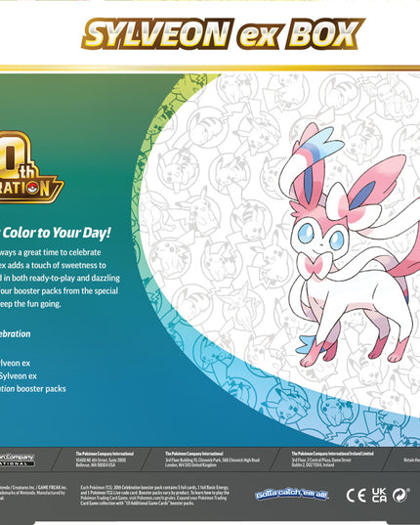
Task: Click the 'Each Pokémon TCG' booster pack fine print
Action: click(x=155, y=496)
